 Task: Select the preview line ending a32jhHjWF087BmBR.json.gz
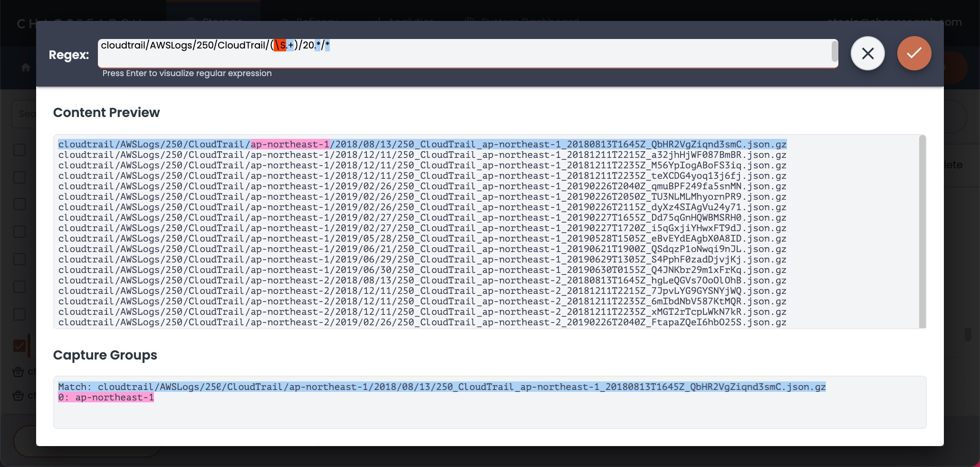tap(423, 155)
